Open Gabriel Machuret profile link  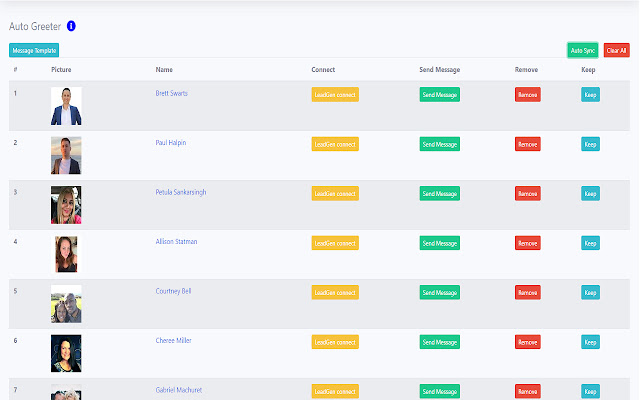pos(179,390)
